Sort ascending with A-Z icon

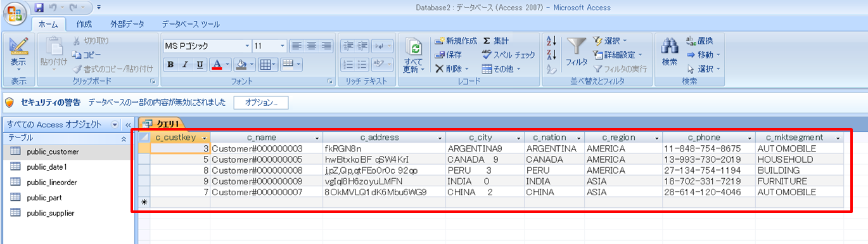[551, 41]
